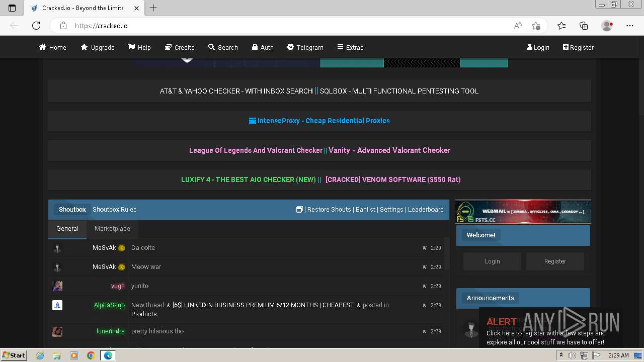Open a new browser tab
This screenshot has height=362, width=644.
tap(153, 8)
